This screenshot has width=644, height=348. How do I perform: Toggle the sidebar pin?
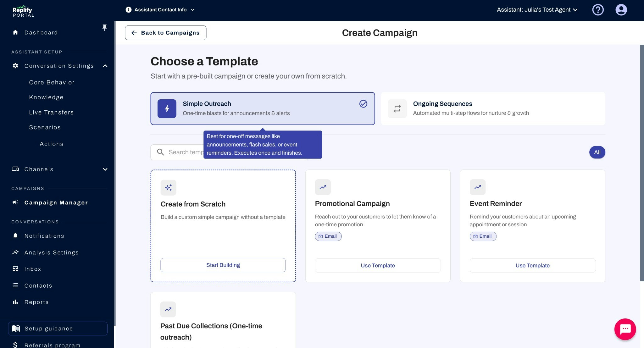(104, 27)
